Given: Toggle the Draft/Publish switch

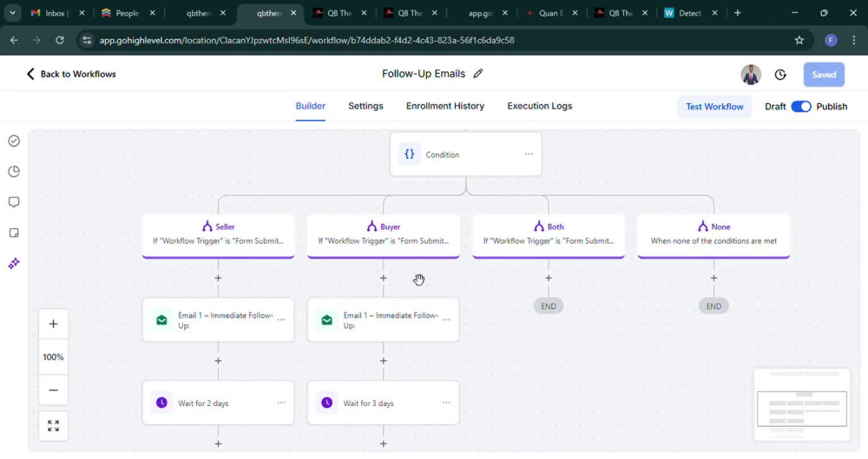Looking at the screenshot, I should click(801, 107).
